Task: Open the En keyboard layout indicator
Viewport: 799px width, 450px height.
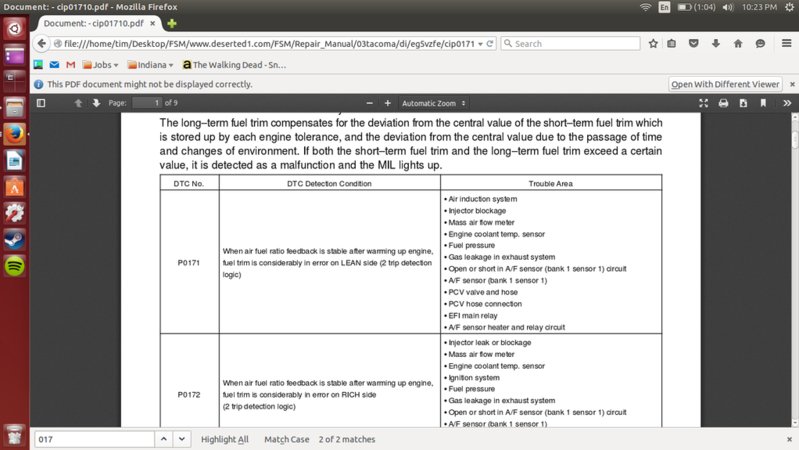Action: (x=664, y=7)
